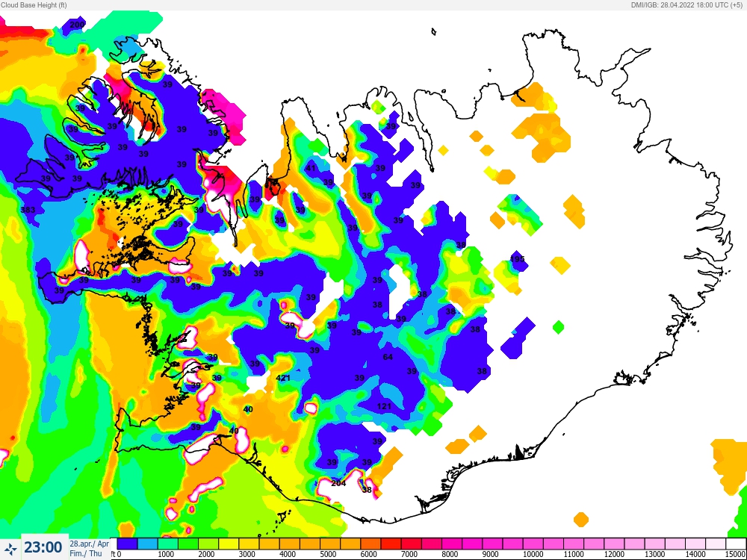Pick the yellow legend swatch just below 3000

point(229,544)
